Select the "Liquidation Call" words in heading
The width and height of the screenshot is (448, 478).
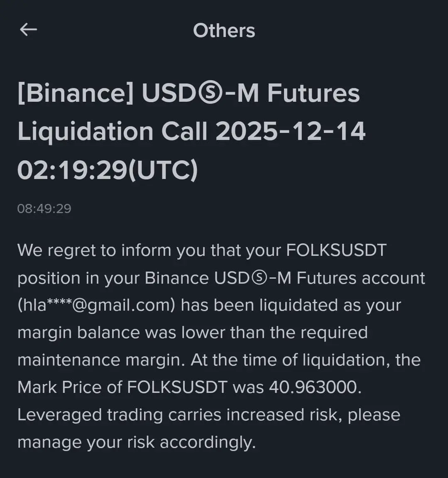113,131
